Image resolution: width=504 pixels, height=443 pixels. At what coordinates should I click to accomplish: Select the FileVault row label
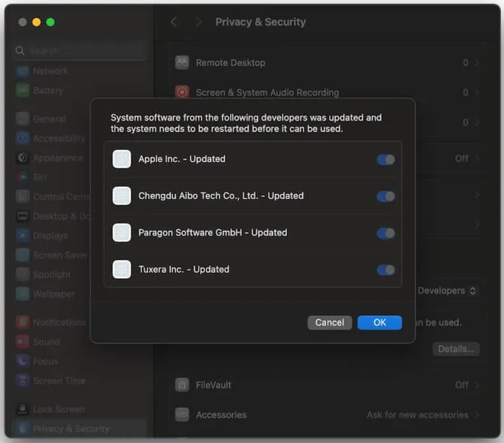(x=213, y=385)
